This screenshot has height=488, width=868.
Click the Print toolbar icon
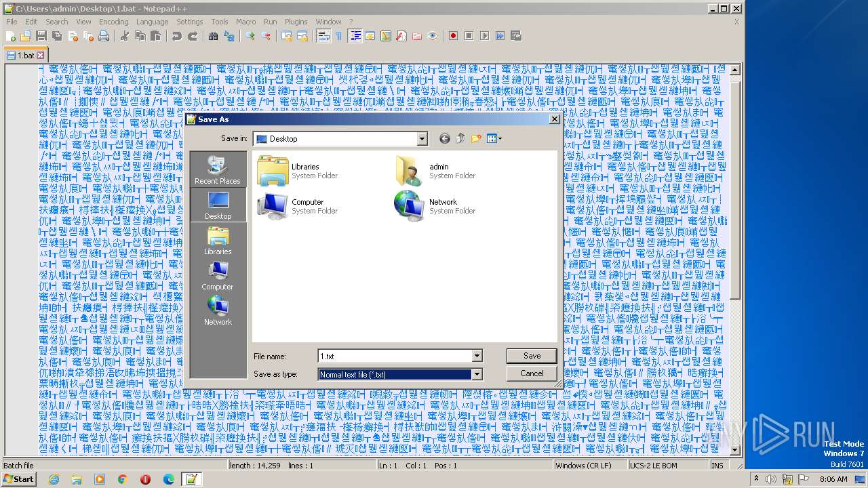pos(104,36)
